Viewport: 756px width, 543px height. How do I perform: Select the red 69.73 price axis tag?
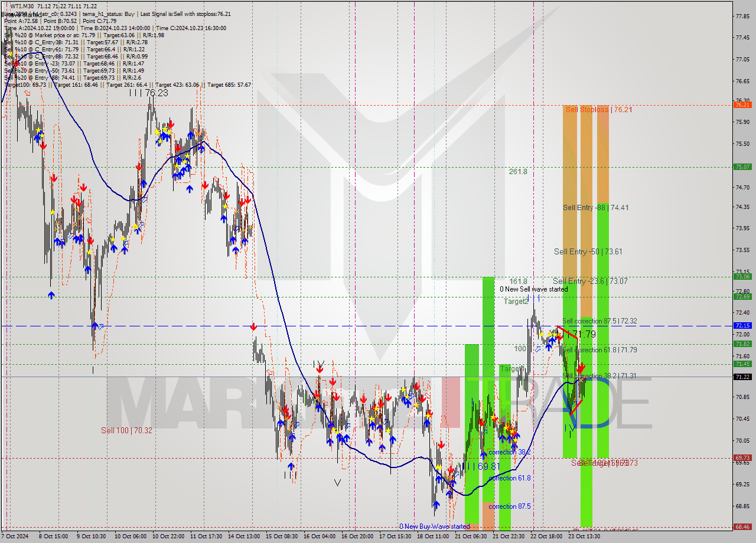point(742,457)
